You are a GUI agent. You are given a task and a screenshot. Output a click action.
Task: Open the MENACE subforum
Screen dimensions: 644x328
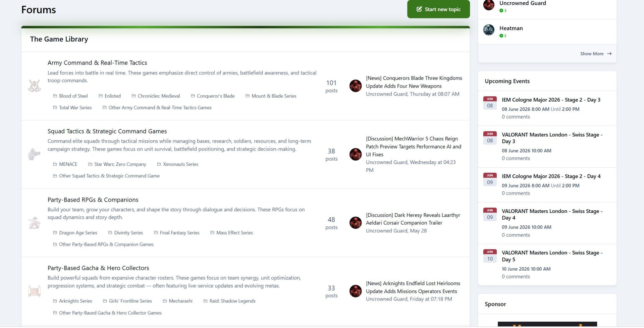pos(65,164)
